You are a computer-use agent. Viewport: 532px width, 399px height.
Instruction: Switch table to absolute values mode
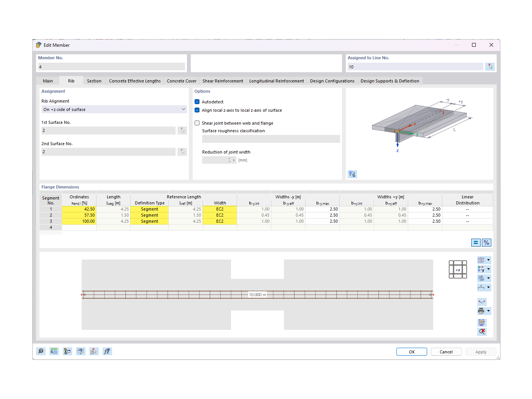pos(476,242)
